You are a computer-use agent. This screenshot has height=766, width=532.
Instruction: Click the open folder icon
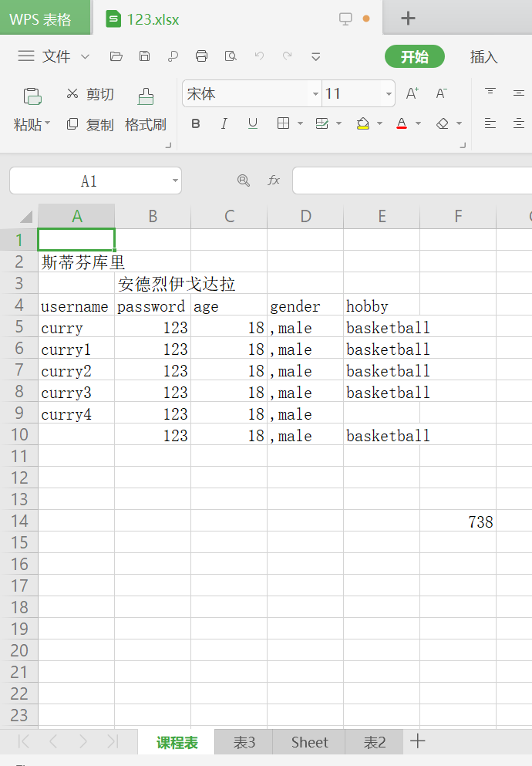(116, 56)
